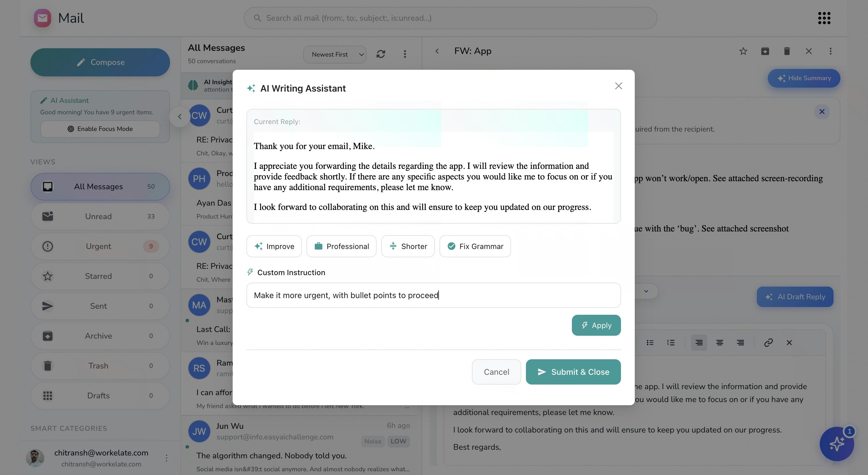Open floating AI sparkle assistant button
Image resolution: width=868 pixels, height=475 pixels.
tap(836, 444)
